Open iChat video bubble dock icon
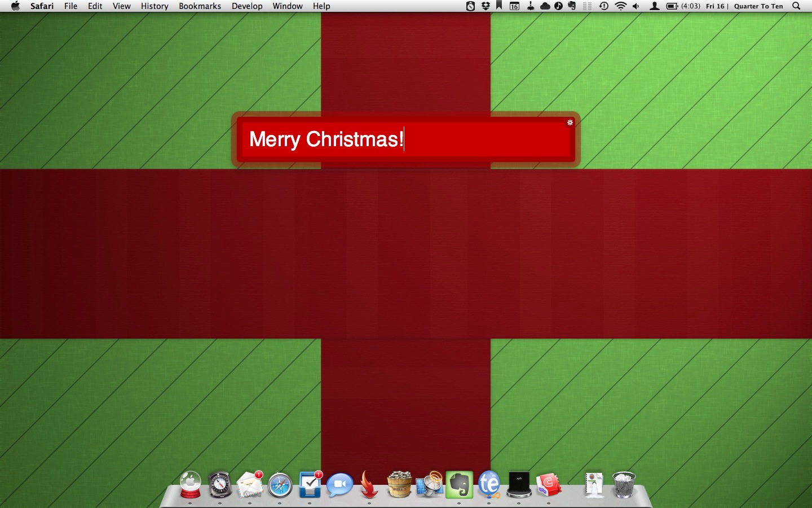Viewport: 812px width, 508px height. 339,485
